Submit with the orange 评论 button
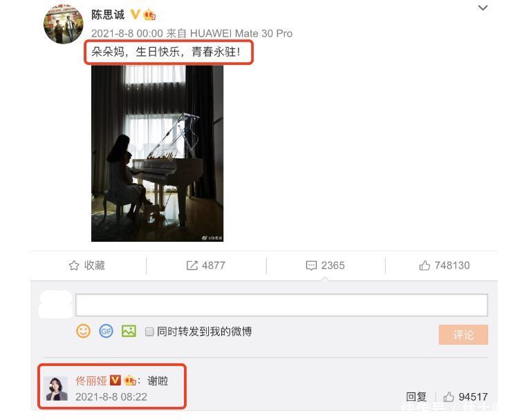This screenshot has height=420, width=511. pos(463,334)
